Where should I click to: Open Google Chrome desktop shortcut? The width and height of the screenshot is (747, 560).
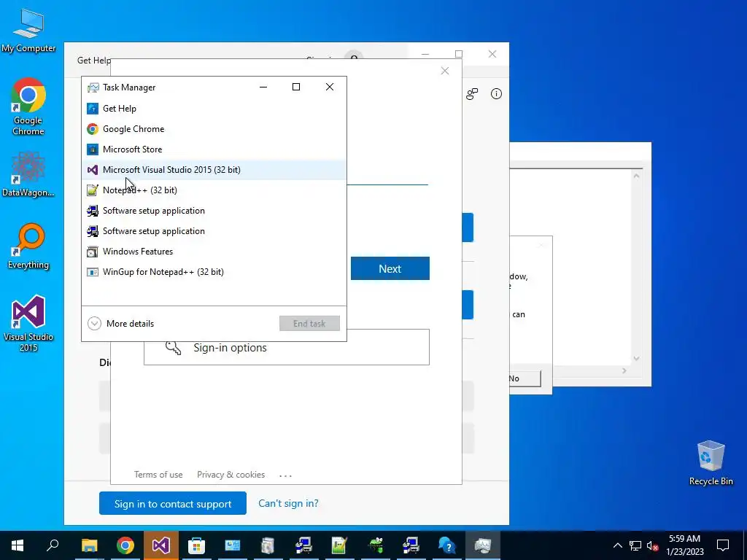28,106
